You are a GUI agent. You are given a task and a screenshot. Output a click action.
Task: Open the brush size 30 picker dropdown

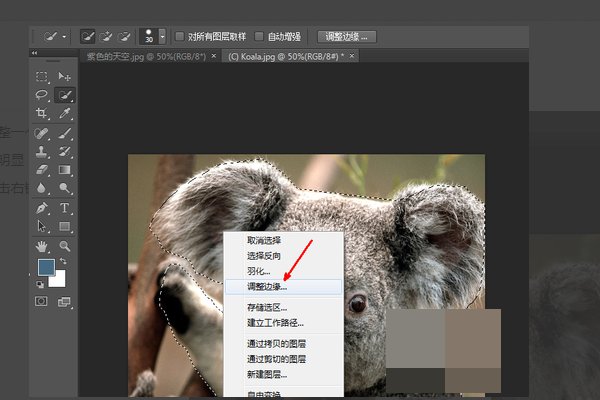click(x=163, y=37)
